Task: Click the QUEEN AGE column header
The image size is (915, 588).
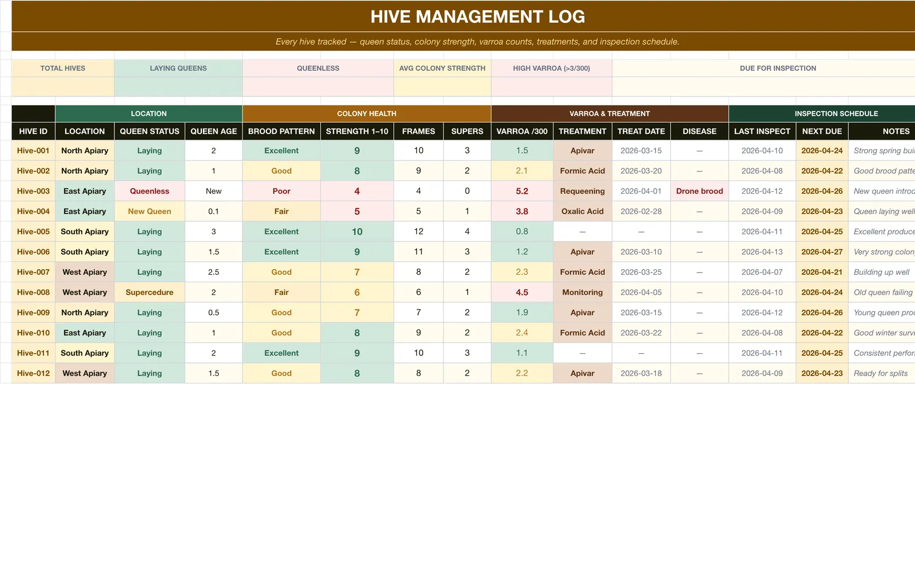Action: coord(213,131)
